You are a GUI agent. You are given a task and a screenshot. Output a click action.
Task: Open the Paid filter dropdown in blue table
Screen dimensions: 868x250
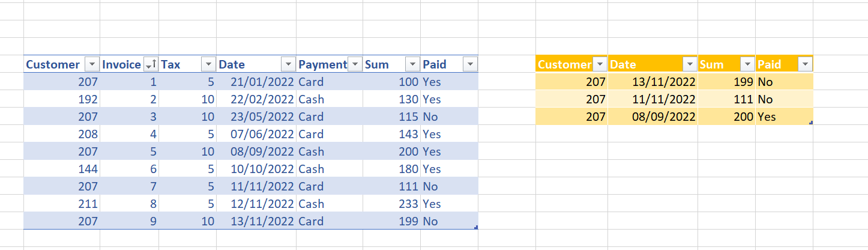(471, 64)
